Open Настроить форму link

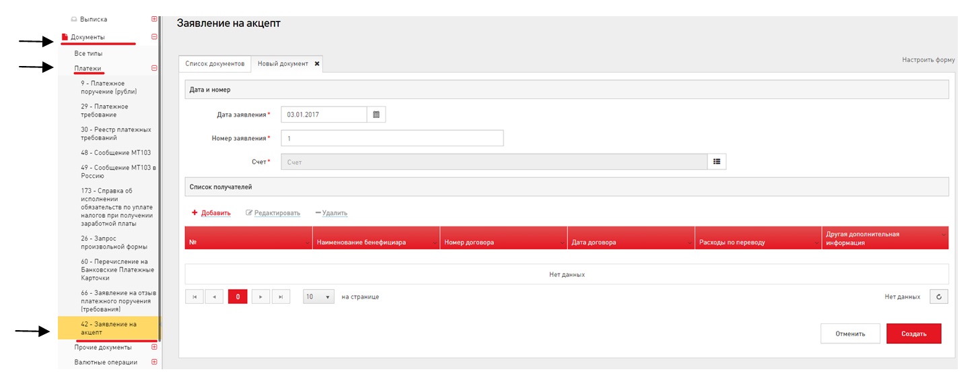click(x=928, y=60)
